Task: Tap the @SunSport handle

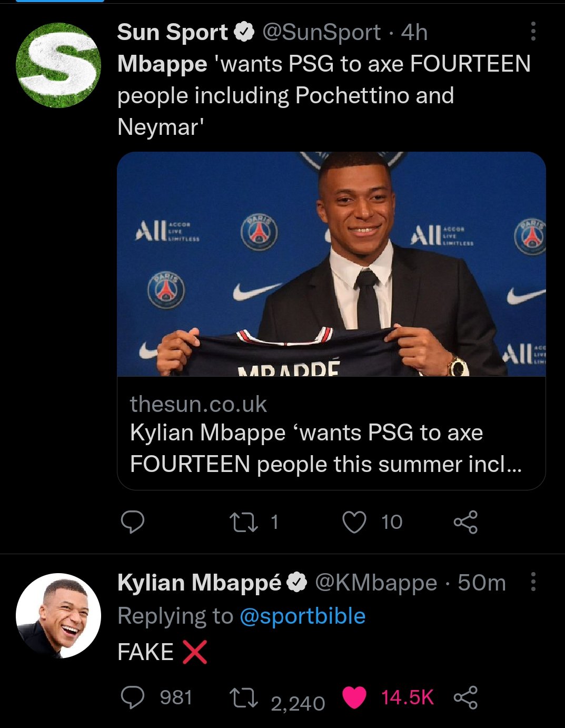Action: pyautogui.click(x=321, y=32)
